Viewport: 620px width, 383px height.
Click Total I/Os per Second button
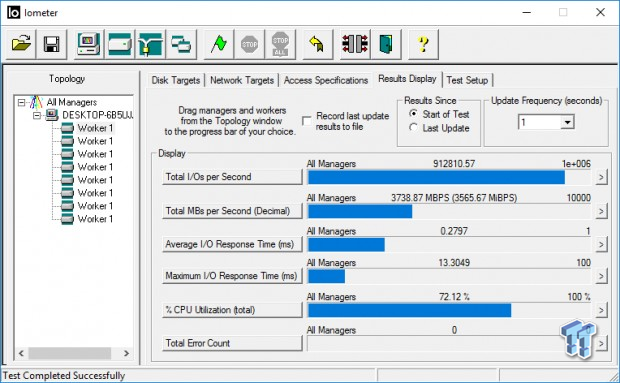(232, 177)
